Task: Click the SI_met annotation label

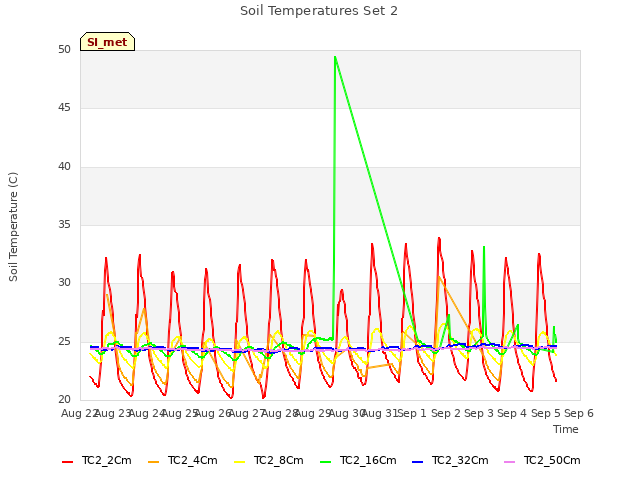Action: 107,42
